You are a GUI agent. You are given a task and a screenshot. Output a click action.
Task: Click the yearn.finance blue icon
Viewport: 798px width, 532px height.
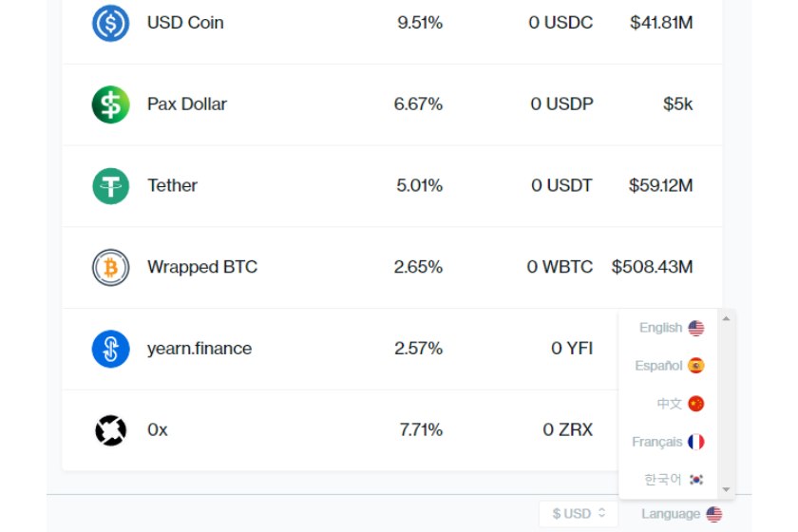pos(110,349)
